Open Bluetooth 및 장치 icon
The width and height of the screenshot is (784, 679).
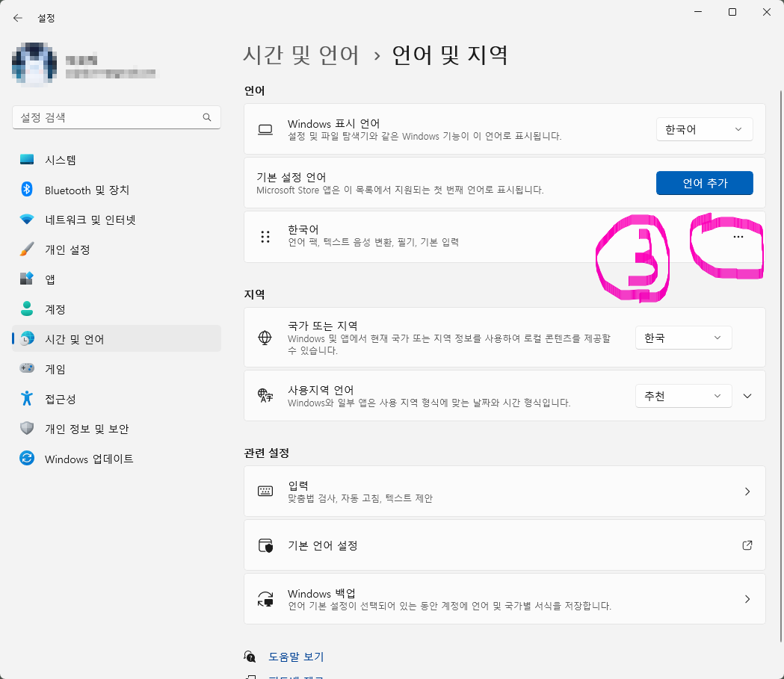click(x=26, y=190)
